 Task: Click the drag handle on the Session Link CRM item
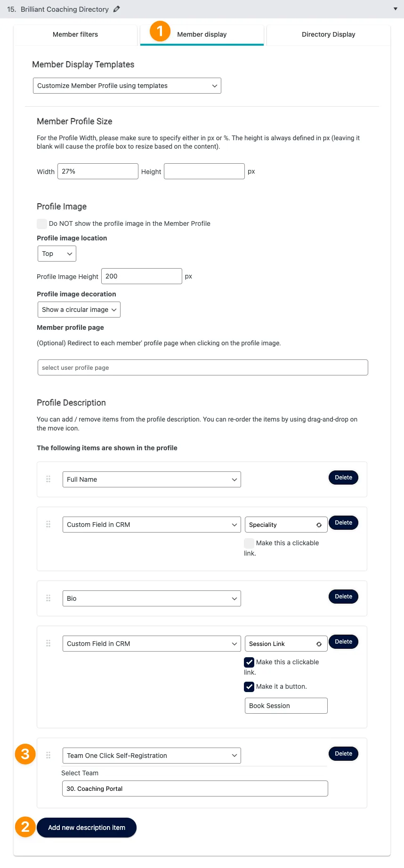coord(48,643)
